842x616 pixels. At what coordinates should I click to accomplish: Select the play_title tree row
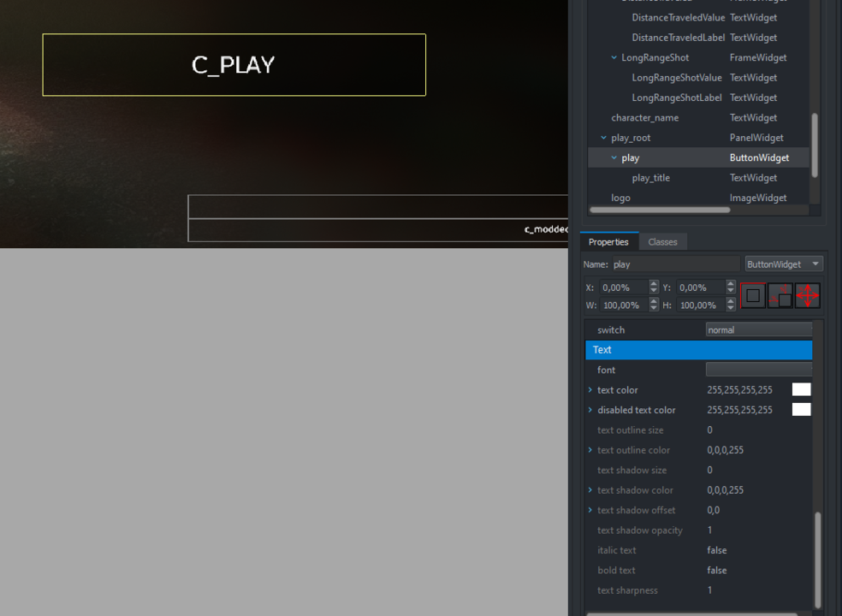(x=698, y=178)
